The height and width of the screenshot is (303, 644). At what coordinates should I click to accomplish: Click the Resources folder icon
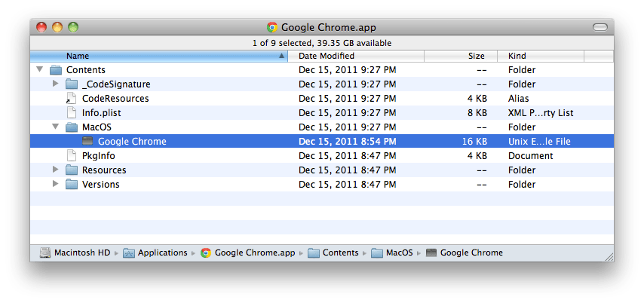(x=72, y=170)
